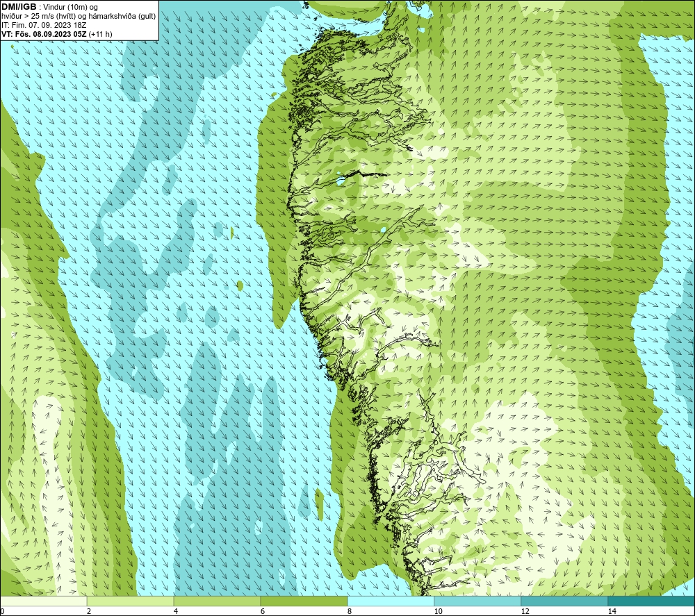Click the scale label '2'

(89, 611)
